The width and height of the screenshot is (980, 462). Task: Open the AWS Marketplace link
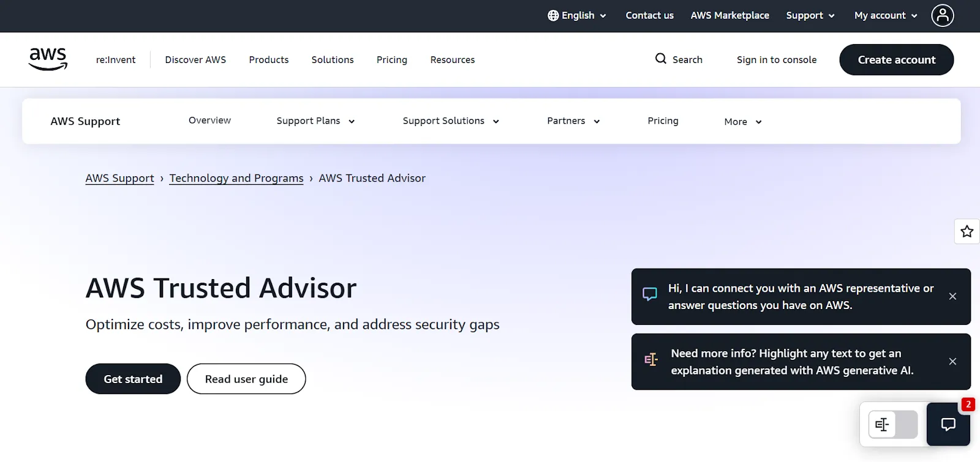729,15
